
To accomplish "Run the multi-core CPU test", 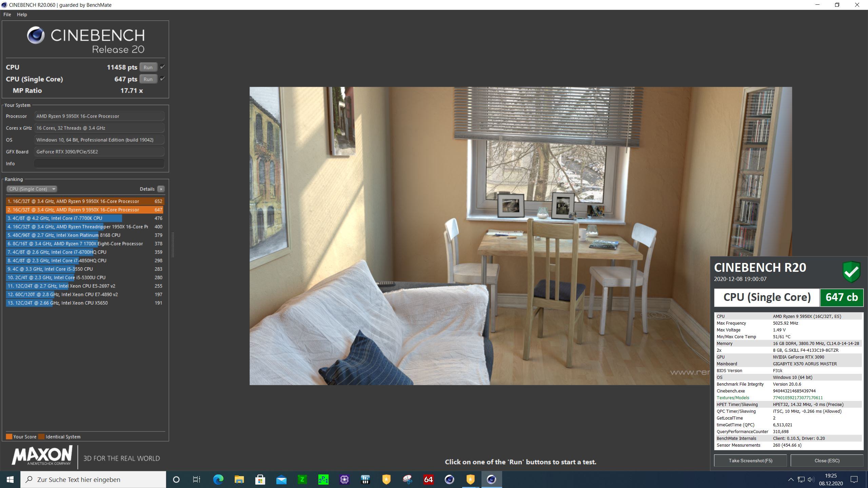I will (x=148, y=67).
